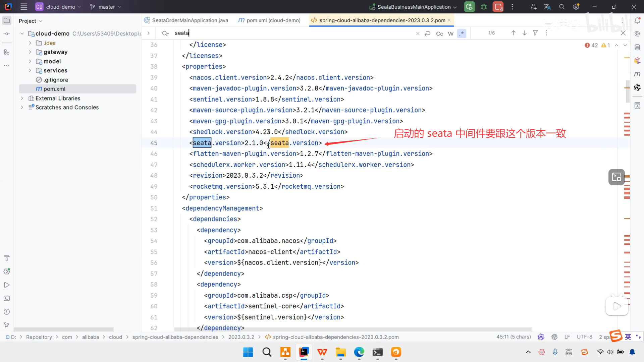Open the Maven tool window icon
644x362 pixels.
coord(637,74)
